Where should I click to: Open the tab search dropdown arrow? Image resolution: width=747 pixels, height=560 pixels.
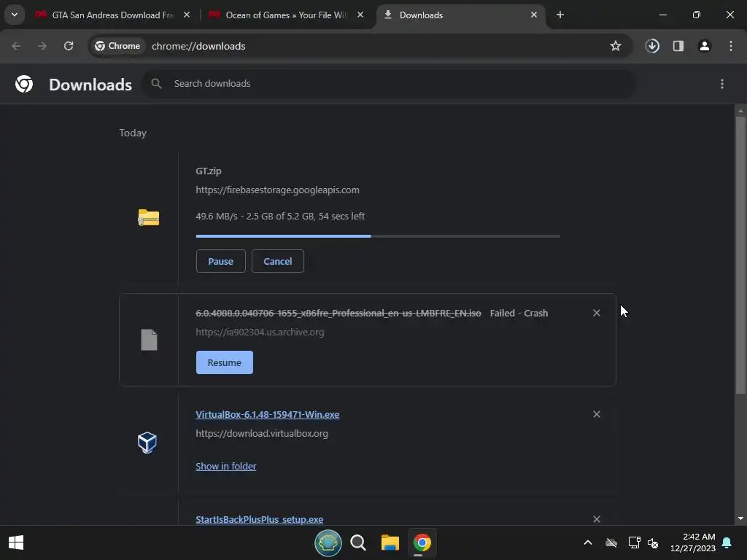[x=15, y=15]
